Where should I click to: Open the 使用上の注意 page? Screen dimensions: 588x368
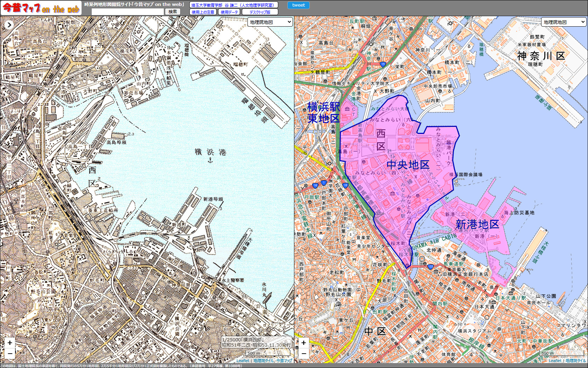(203, 12)
